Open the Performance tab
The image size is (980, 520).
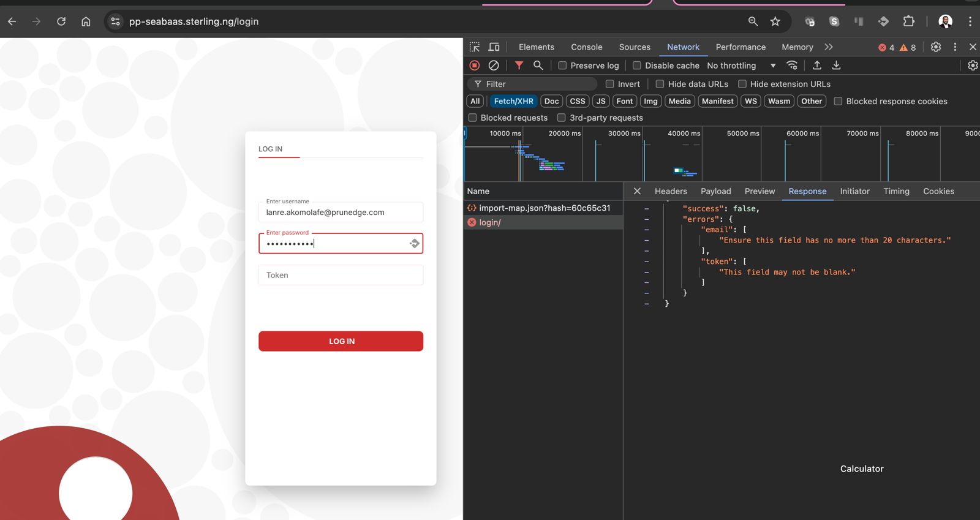[x=741, y=47]
